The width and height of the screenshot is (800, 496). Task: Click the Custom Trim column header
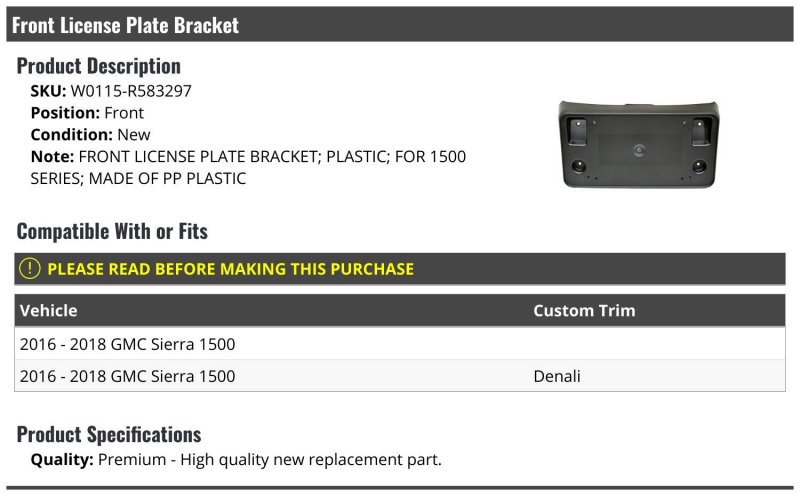584,310
